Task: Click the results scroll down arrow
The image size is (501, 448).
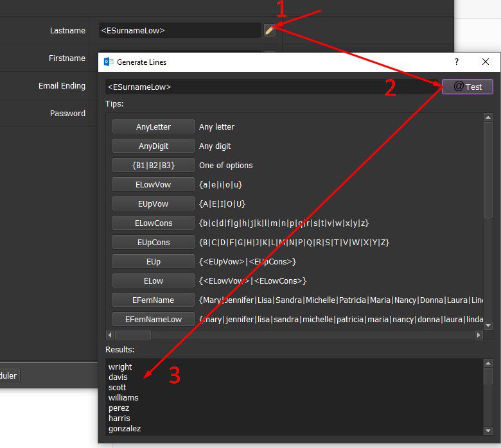Action: click(488, 431)
